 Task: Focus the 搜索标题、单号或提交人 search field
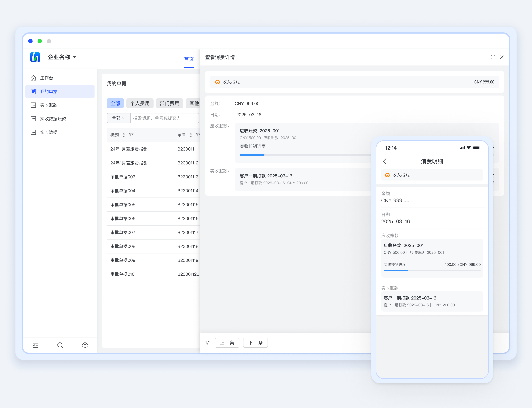click(x=165, y=118)
